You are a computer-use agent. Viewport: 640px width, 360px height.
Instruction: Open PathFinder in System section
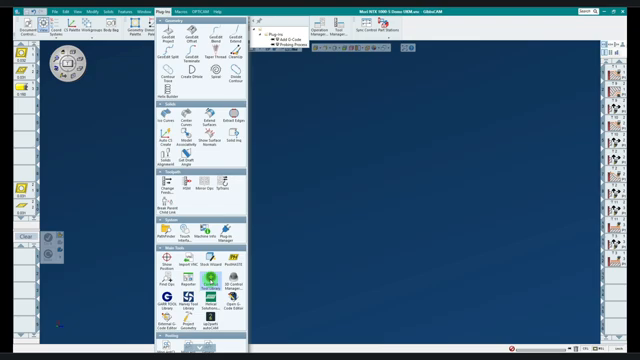click(x=166, y=231)
